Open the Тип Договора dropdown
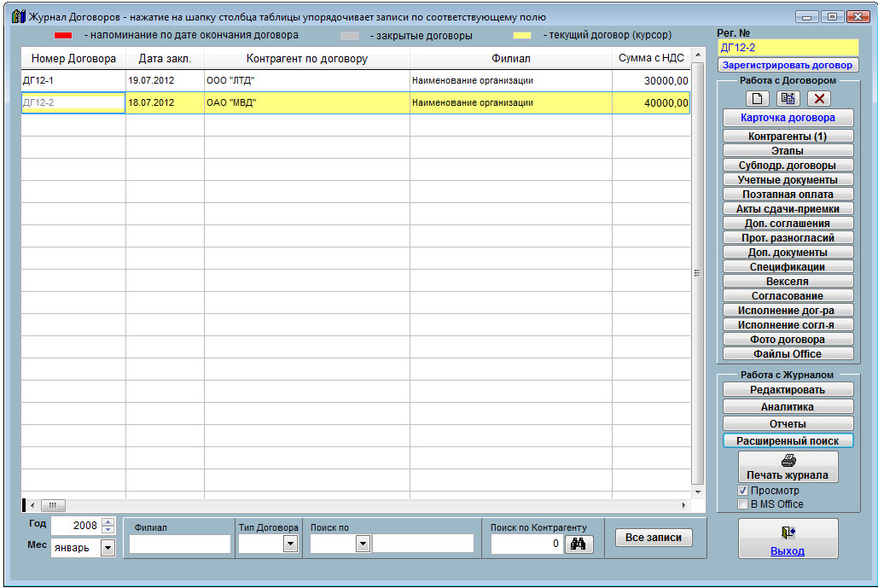The width and height of the screenshot is (878, 588). [290, 544]
